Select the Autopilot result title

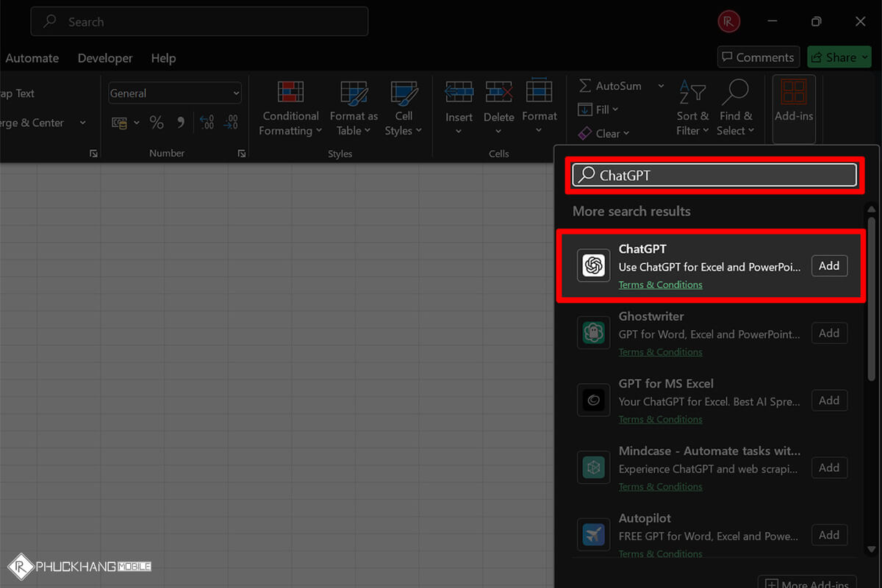pyautogui.click(x=645, y=518)
